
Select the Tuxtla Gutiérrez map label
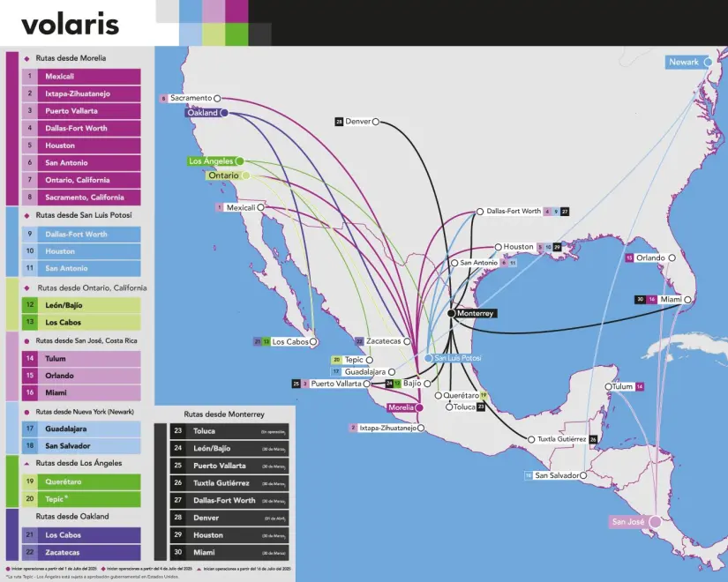click(x=562, y=439)
